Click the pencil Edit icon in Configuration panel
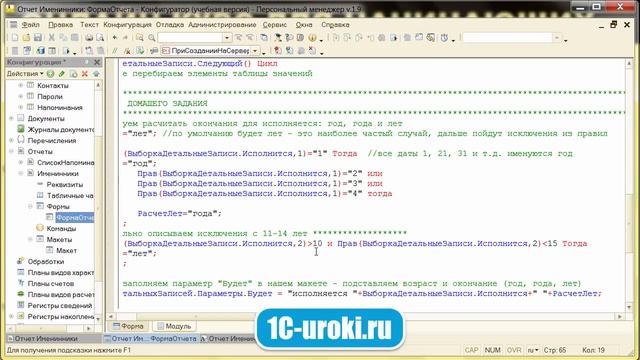This screenshot has height=360, width=640. [62, 74]
